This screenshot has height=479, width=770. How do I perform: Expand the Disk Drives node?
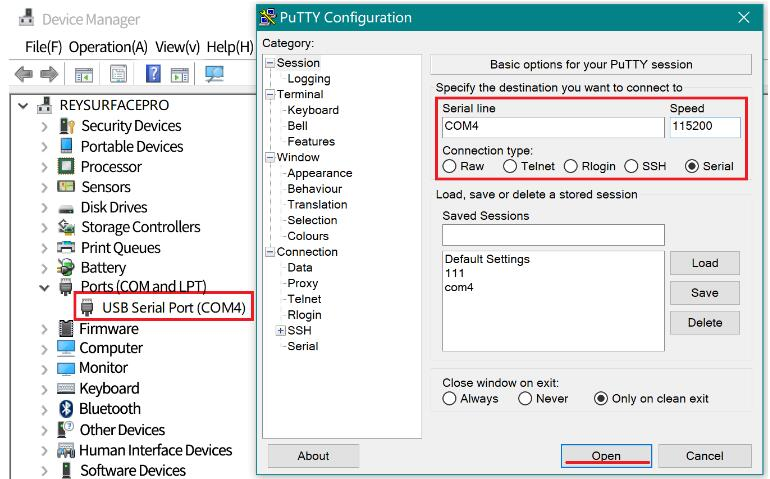click(x=44, y=208)
